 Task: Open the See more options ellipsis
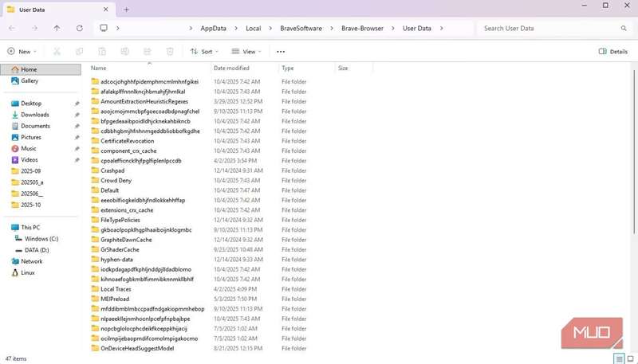tap(280, 51)
